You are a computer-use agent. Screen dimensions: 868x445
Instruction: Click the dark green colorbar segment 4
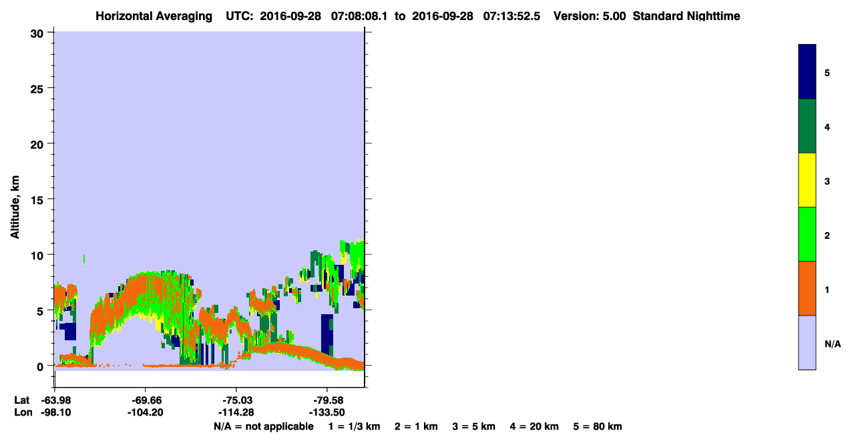pos(807,126)
